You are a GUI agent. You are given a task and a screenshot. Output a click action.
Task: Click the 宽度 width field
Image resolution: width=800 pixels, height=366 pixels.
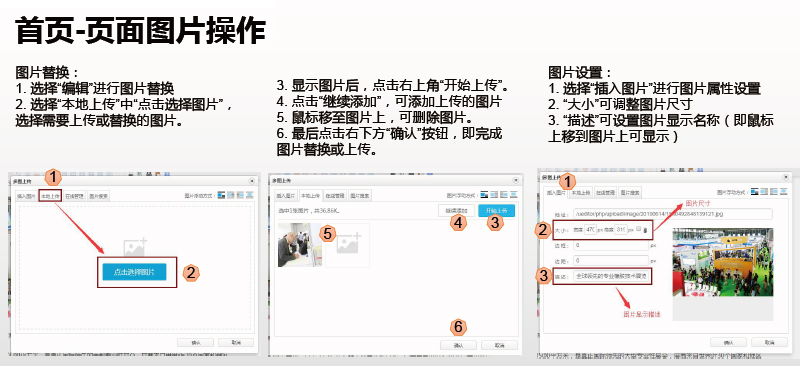591,230
